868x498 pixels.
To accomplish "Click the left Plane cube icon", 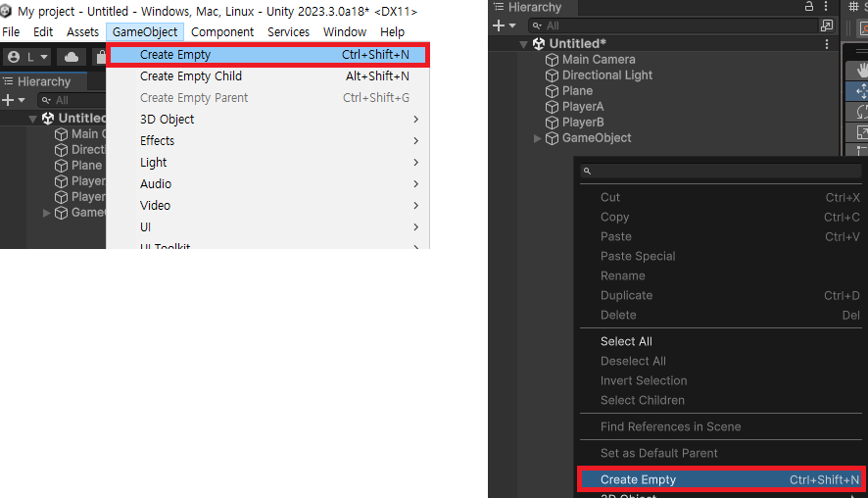I will tap(61, 166).
